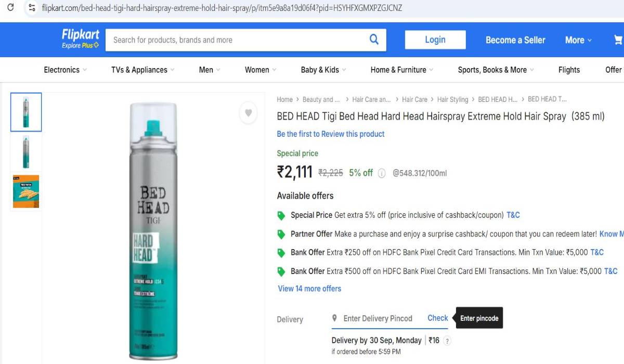Open the shopping cart icon
This screenshot has width=624, height=364.
[x=618, y=40]
